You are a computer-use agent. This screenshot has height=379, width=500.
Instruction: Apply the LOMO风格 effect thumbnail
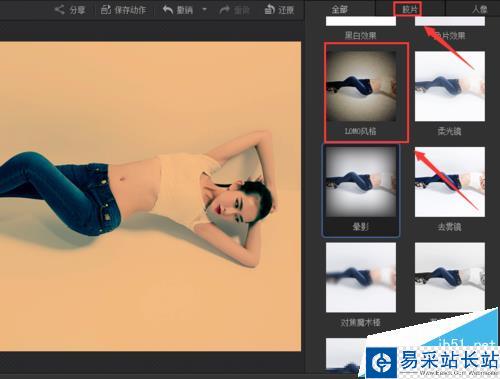(361, 86)
